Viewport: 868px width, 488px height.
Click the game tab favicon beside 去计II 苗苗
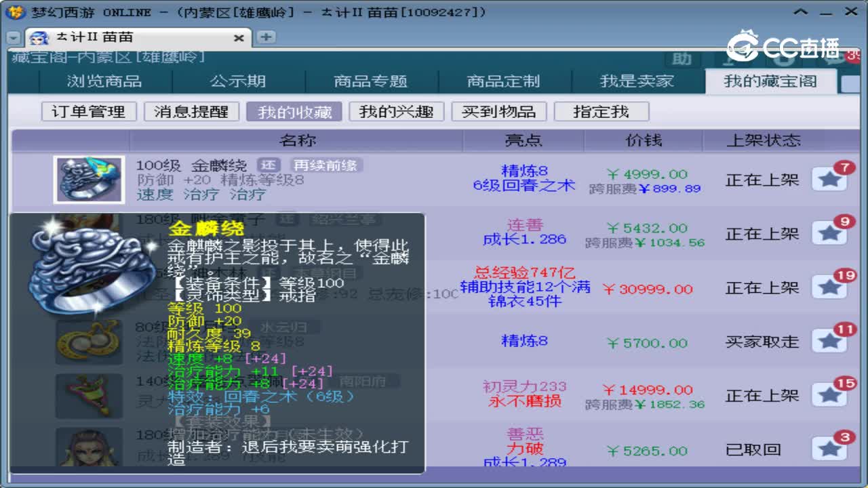(37, 37)
